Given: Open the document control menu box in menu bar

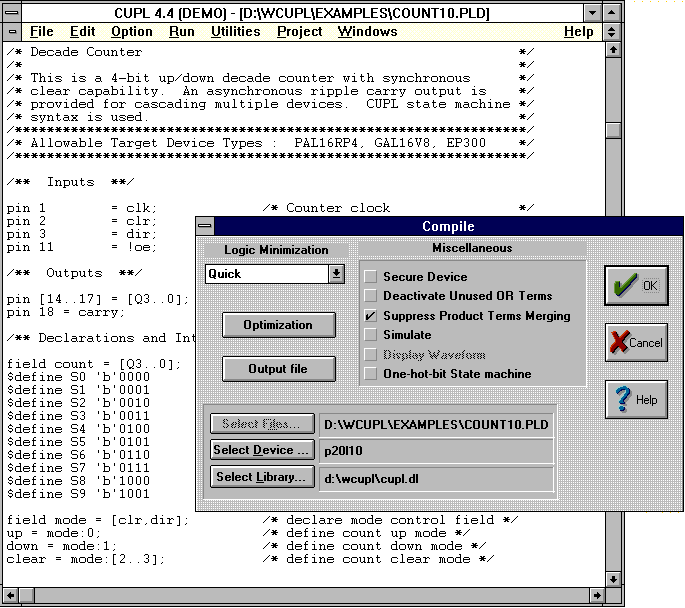Looking at the screenshot, I should (12, 32).
